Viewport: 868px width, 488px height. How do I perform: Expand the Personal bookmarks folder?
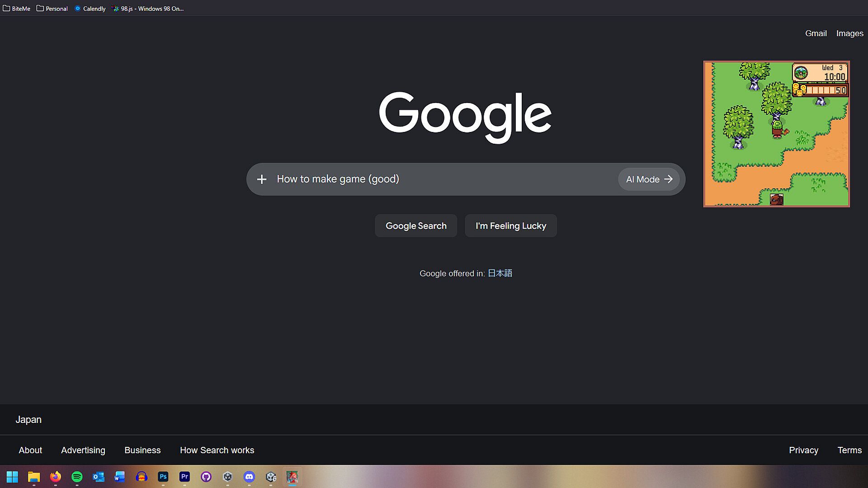(x=52, y=9)
